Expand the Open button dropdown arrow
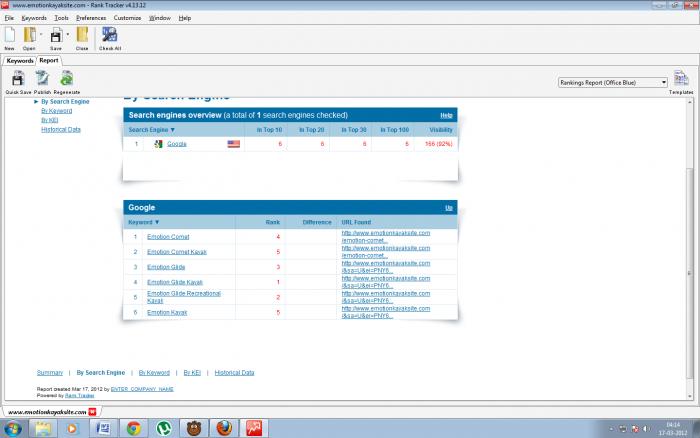 coord(41,34)
